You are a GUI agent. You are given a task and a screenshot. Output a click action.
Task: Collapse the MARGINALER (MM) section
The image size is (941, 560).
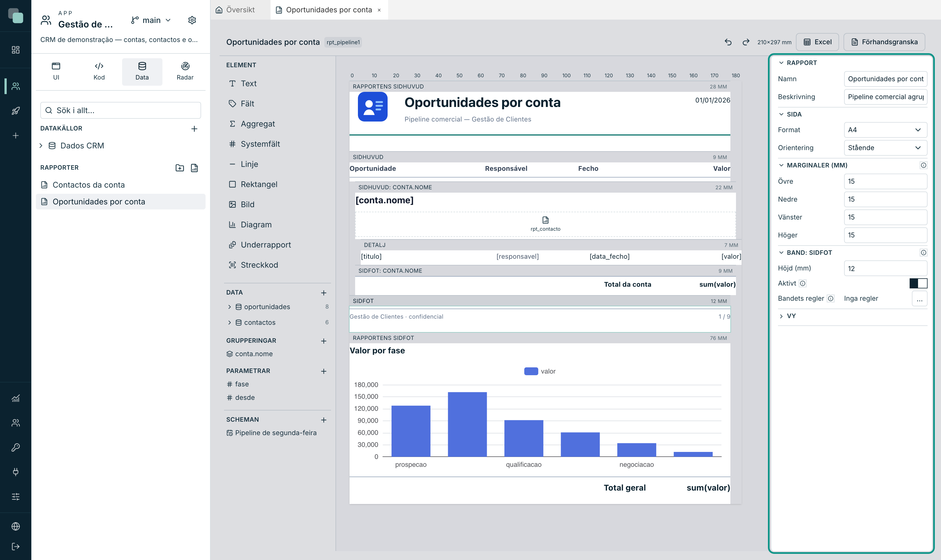pos(781,165)
